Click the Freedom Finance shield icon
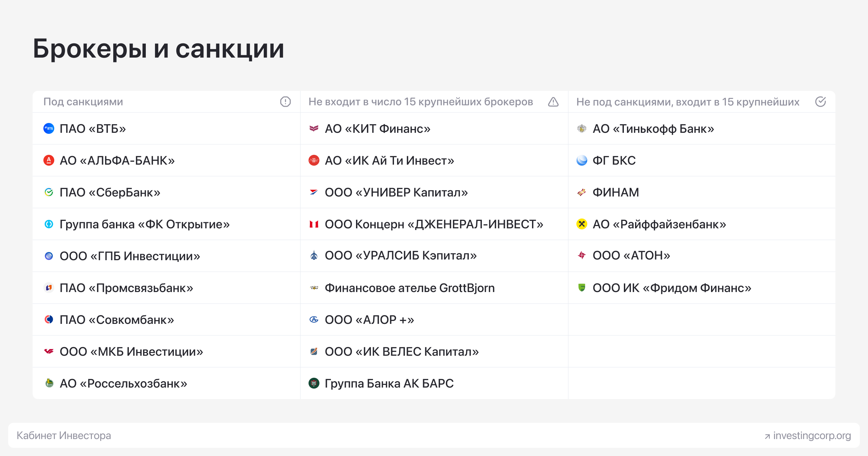Viewport: 868px width, 456px height. pos(582,288)
